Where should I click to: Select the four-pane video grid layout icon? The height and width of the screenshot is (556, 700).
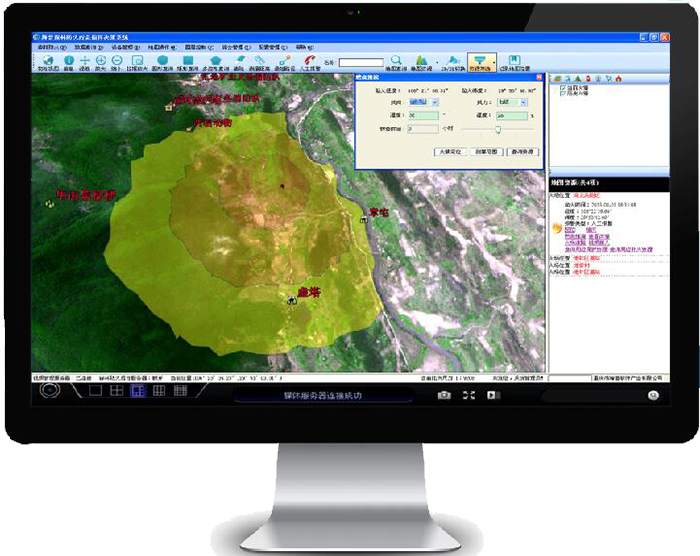pyautogui.click(x=116, y=391)
